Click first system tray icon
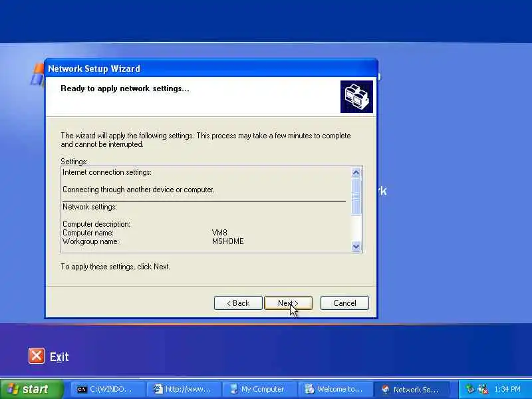Viewport: 532px width, 399px height. pos(470,389)
